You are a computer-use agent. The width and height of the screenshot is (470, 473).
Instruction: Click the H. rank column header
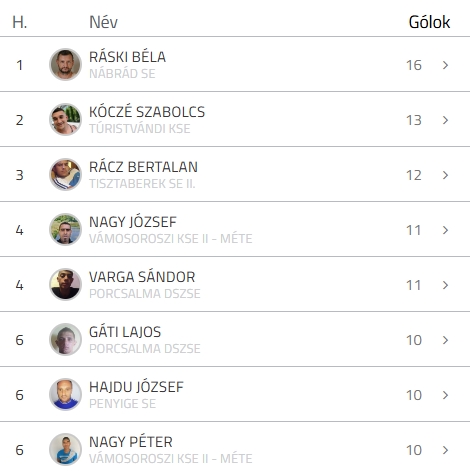point(20,22)
